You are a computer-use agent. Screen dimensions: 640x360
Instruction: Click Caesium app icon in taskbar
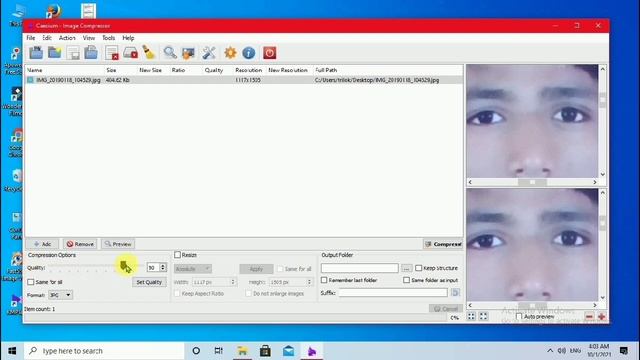point(312,351)
